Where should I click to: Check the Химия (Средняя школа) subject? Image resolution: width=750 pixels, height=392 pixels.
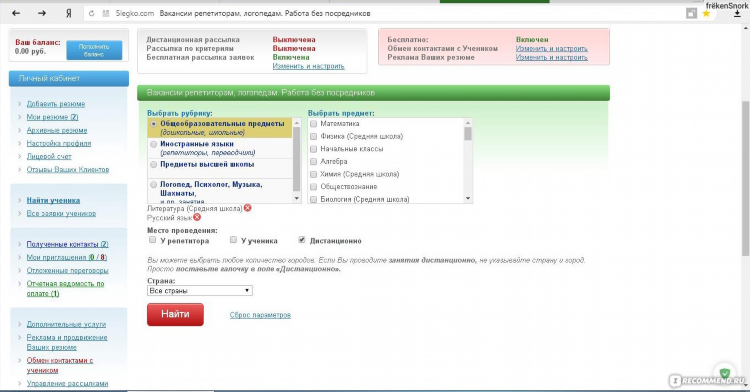(x=314, y=174)
